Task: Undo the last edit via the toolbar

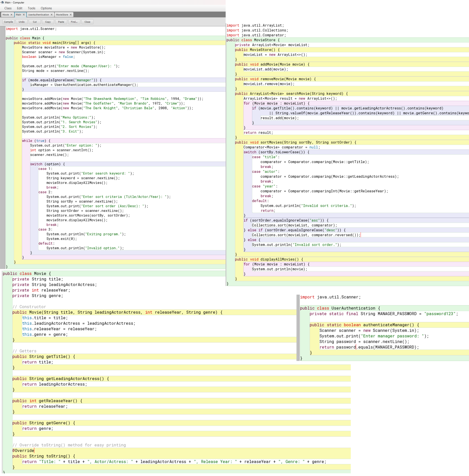Action: coord(21,22)
